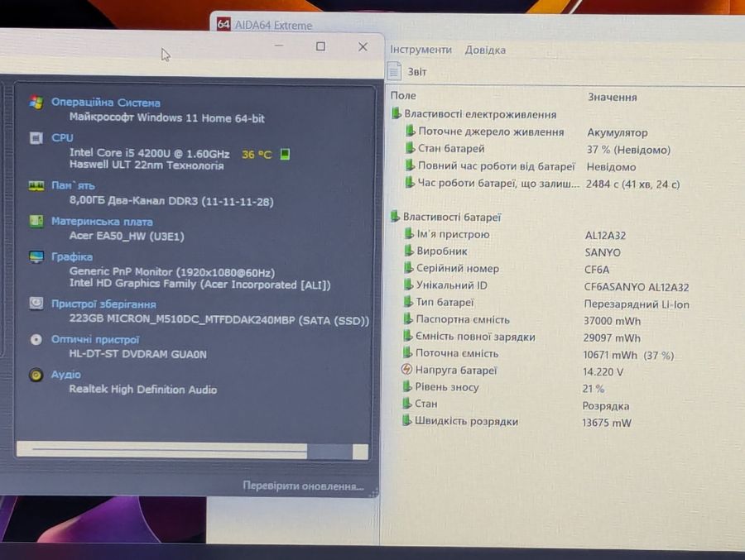Click the 36 °C temperature reading
The width and height of the screenshot is (745, 560).
tap(257, 155)
